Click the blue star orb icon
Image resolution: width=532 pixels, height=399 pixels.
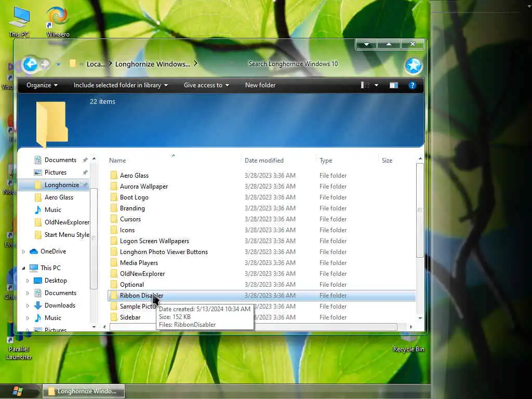tap(413, 65)
